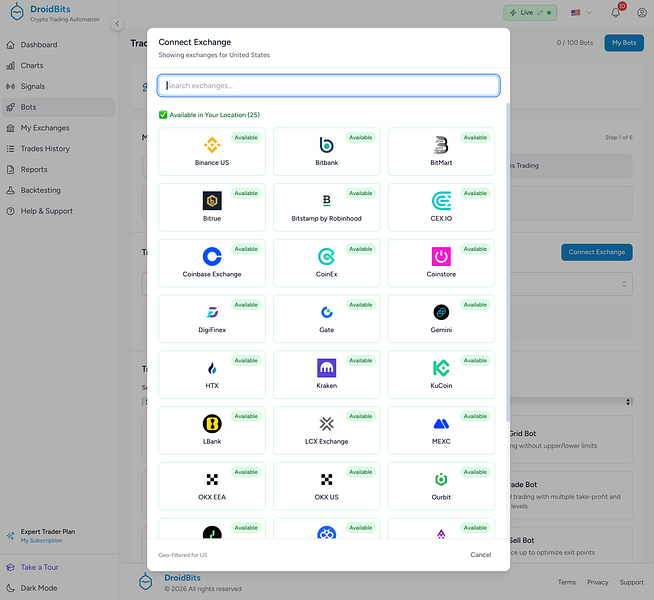Open Backtesting from the sidebar
This screenshot has width=654, height=600.
click(x=58, y=190)
